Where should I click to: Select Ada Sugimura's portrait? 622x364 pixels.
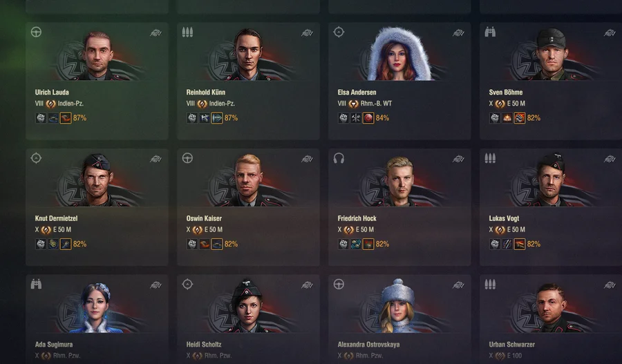tap(95, 307)
